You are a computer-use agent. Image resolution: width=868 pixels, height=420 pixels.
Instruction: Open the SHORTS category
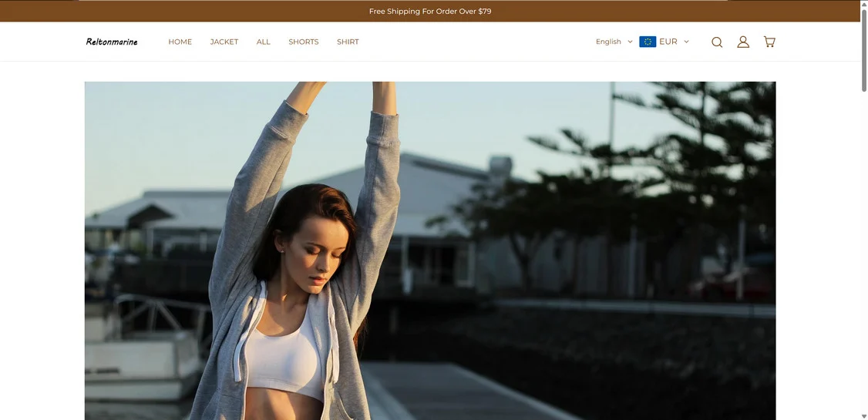tap(304, 42)
